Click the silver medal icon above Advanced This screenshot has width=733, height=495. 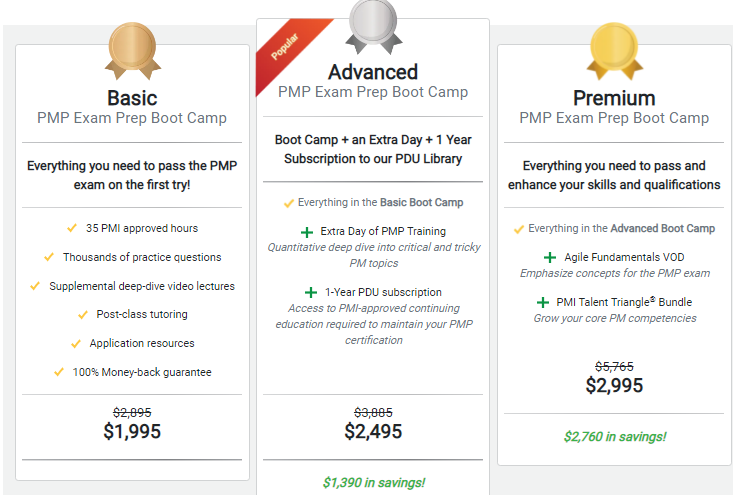coord(373,27)
